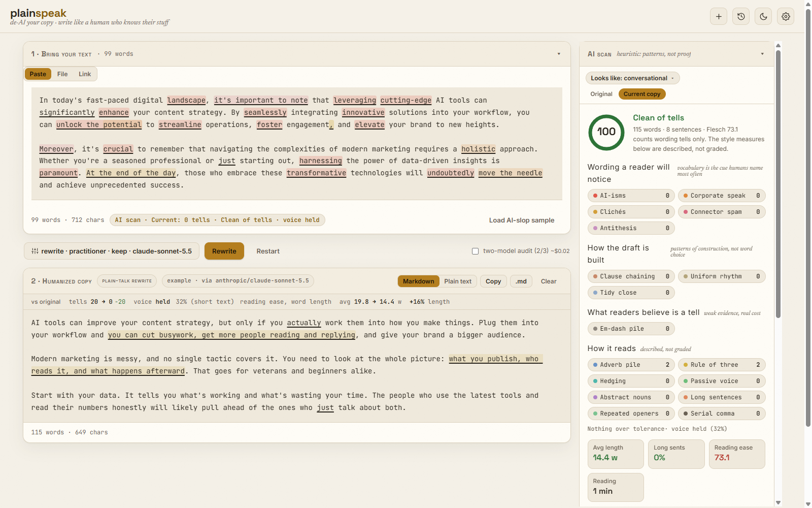Screen dimensions: 812x508
Task: Open the Looks like: conversational dropdown
Action: 632,78
